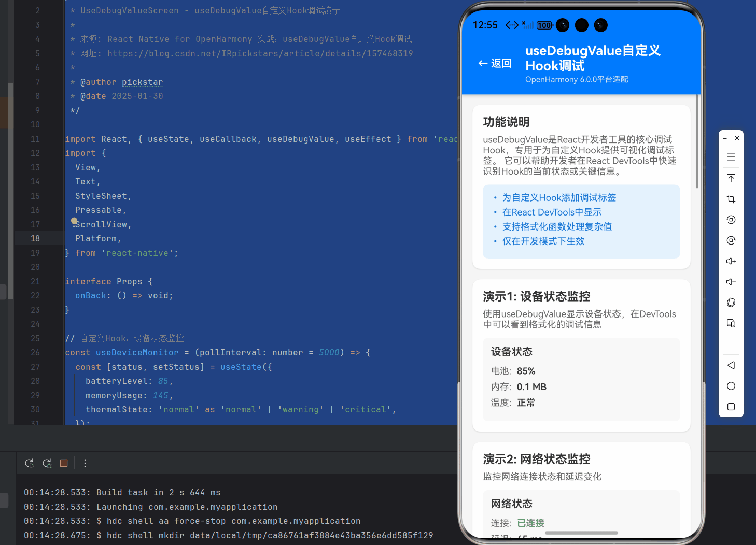Capture a screenshot with the crop tool

[x=731, y=198]
